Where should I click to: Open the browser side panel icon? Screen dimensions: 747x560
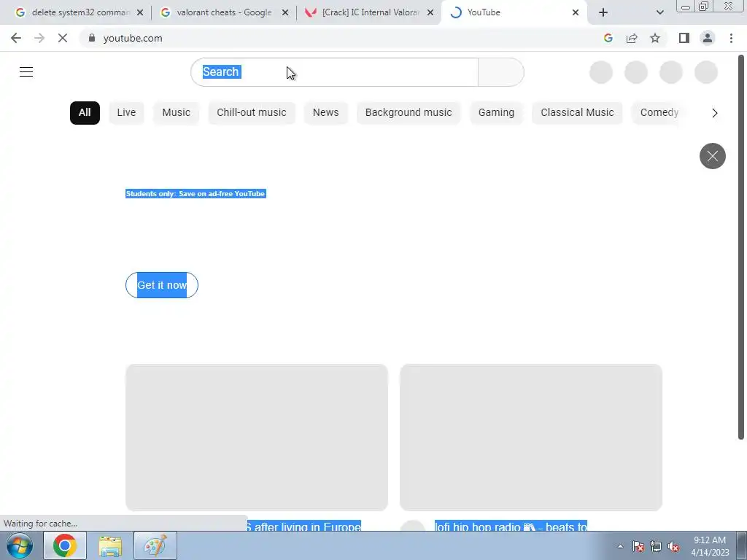coord(684,38)
